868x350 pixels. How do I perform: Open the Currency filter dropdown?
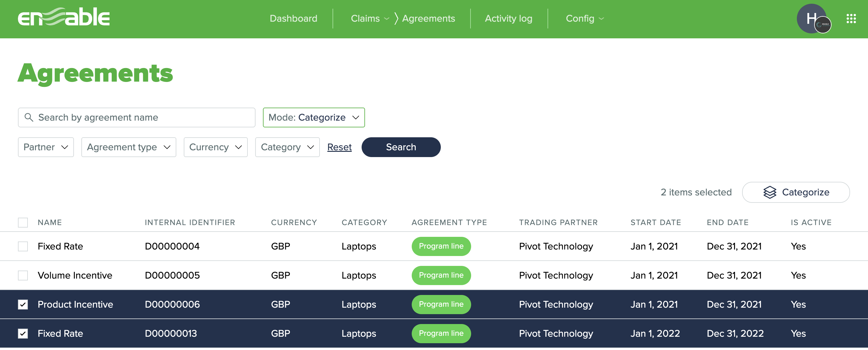coord(215,147)
